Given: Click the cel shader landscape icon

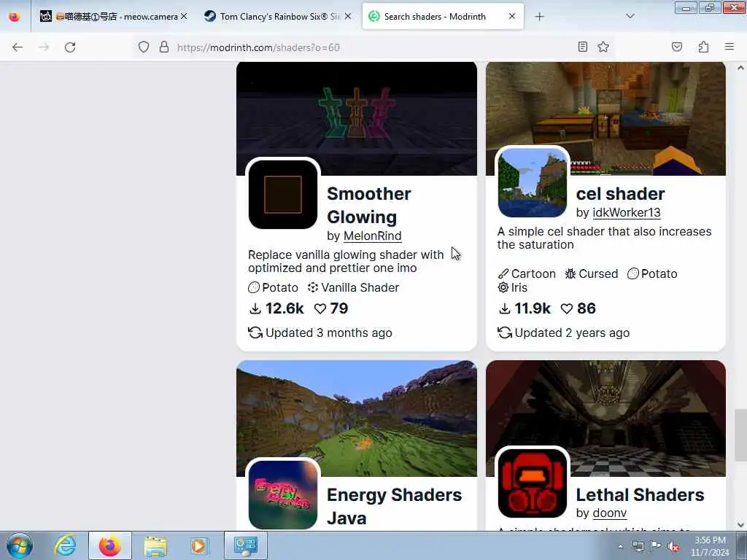Looking at the screenshot, I should tap(532, 183).
